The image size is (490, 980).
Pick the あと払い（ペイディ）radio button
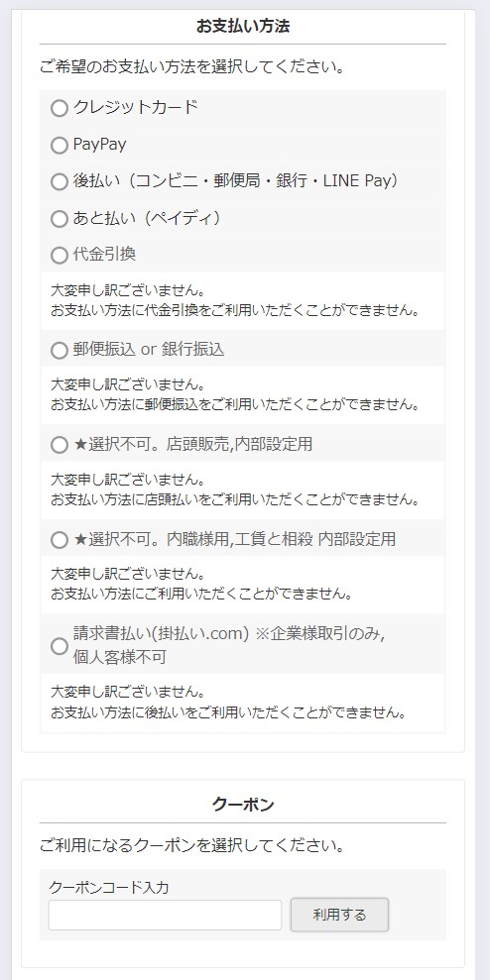(x=59, y=219)
